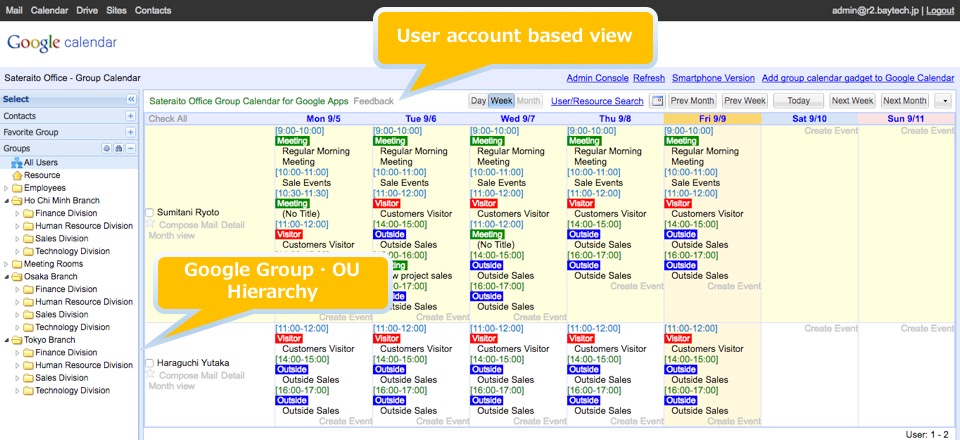Collapse the Ho Chi Minh Branch node arrow
Screen dimensions: 960x440
point(6,201)
